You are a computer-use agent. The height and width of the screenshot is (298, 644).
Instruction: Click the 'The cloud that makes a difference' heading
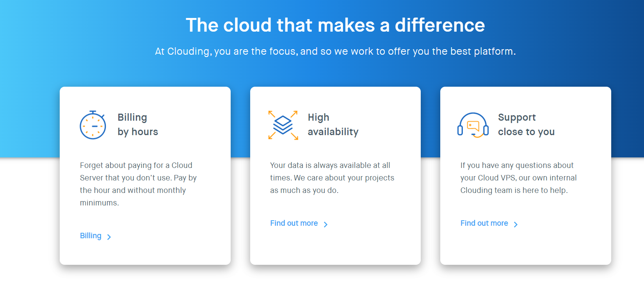[x=335, y=25]
